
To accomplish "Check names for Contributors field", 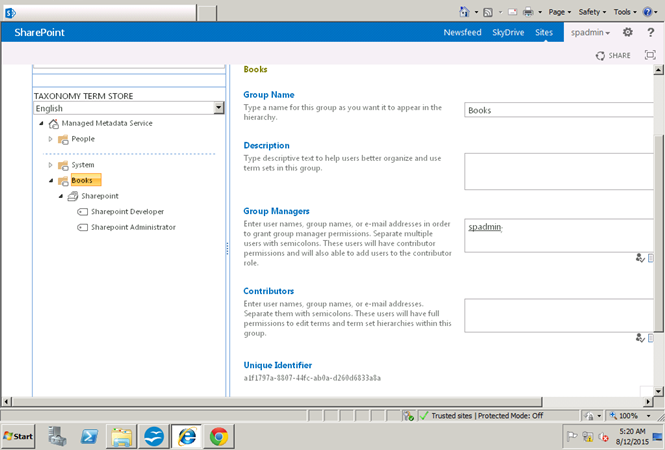I will [x=640, y=338].
